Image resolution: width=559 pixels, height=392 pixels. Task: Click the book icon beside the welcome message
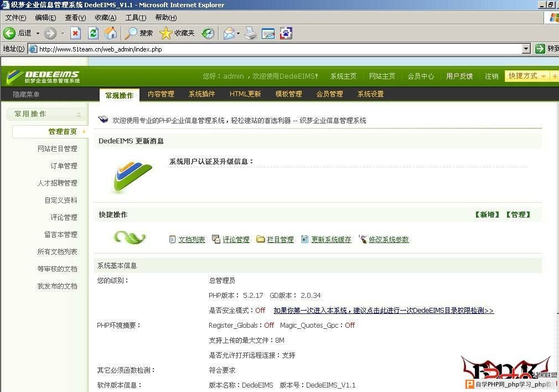(x=103, y=120)
